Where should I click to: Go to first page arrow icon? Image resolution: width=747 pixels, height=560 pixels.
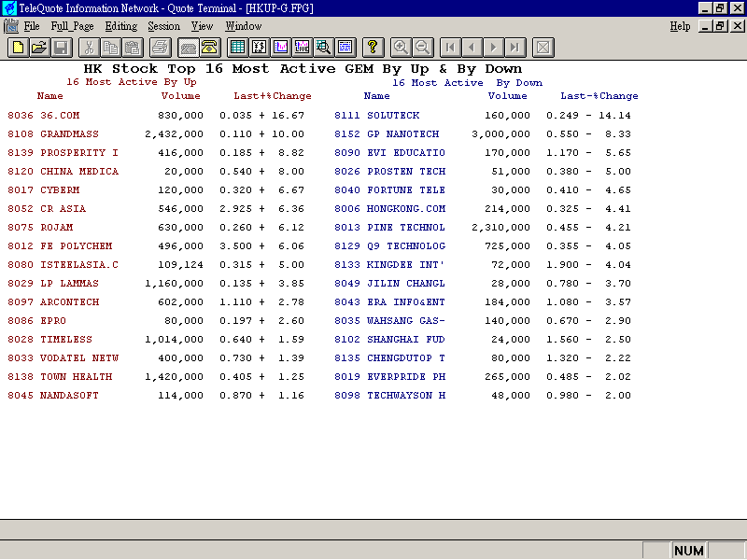tap(450, 48)
